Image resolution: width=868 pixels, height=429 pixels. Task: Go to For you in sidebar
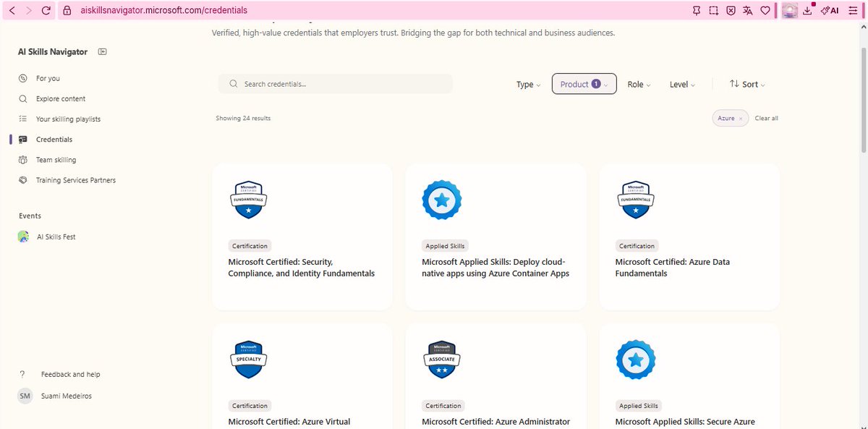coord(48,78)
